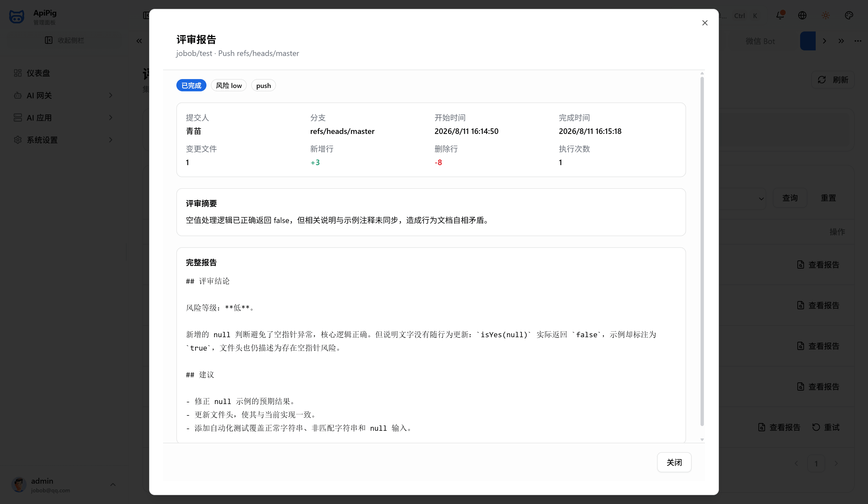Click the 重置 reset button
Viewport: 868px width, 504px height.
click(828, 198)
